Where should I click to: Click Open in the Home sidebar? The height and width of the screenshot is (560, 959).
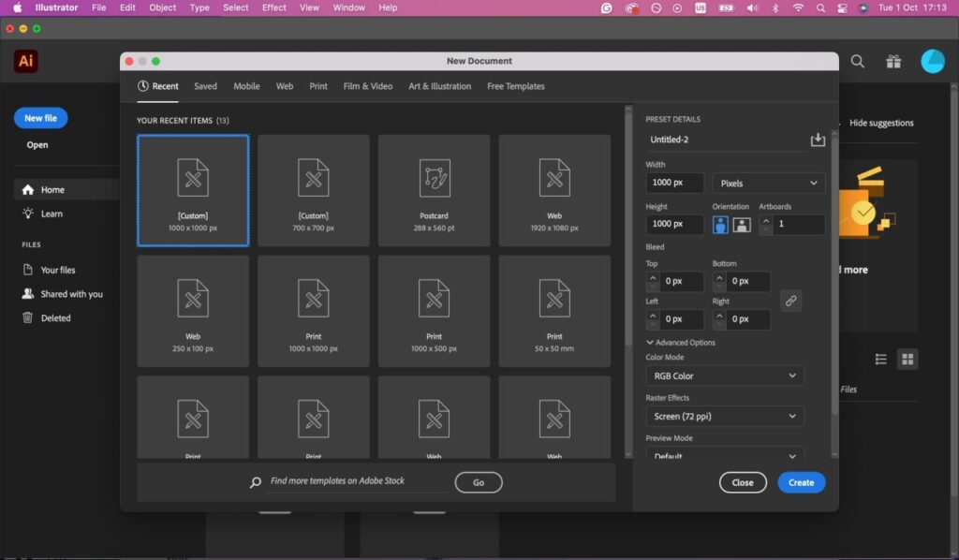pyautogui.click(x=37, y=145)
